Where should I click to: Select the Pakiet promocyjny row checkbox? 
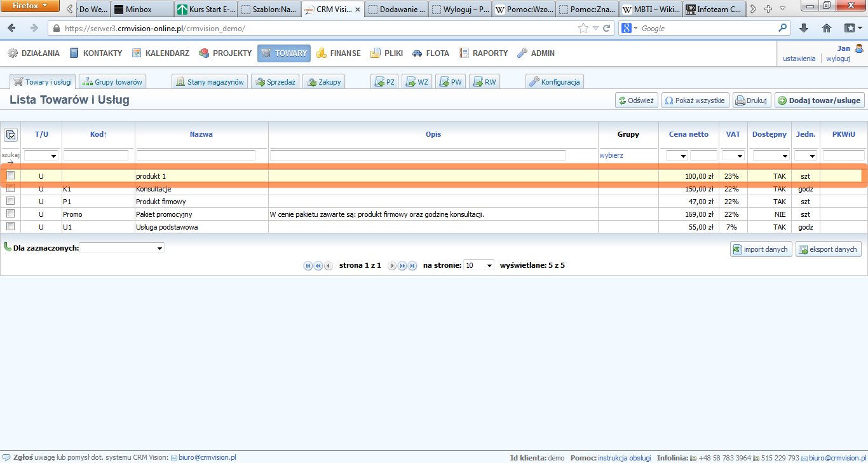(10, 214)
